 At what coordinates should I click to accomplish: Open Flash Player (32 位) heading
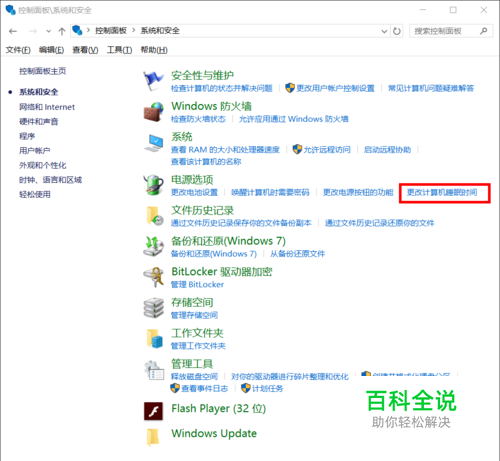click(x=219, y=408)
